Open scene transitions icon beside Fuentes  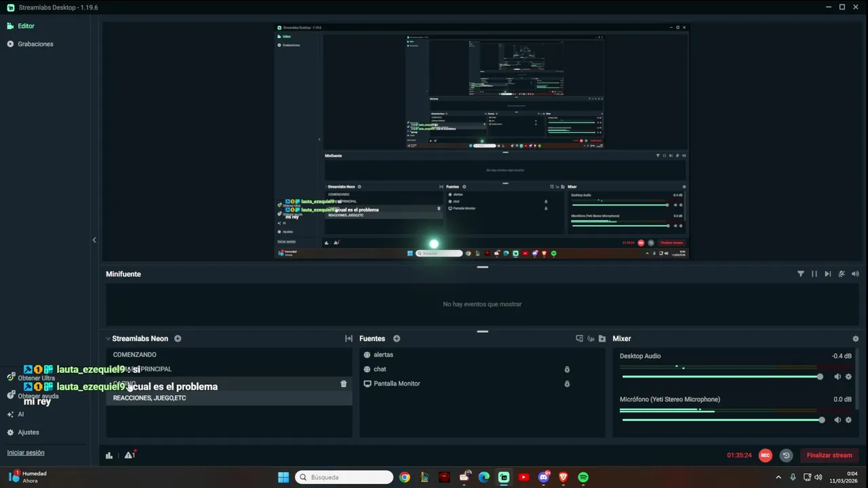(x=349, y=338)
